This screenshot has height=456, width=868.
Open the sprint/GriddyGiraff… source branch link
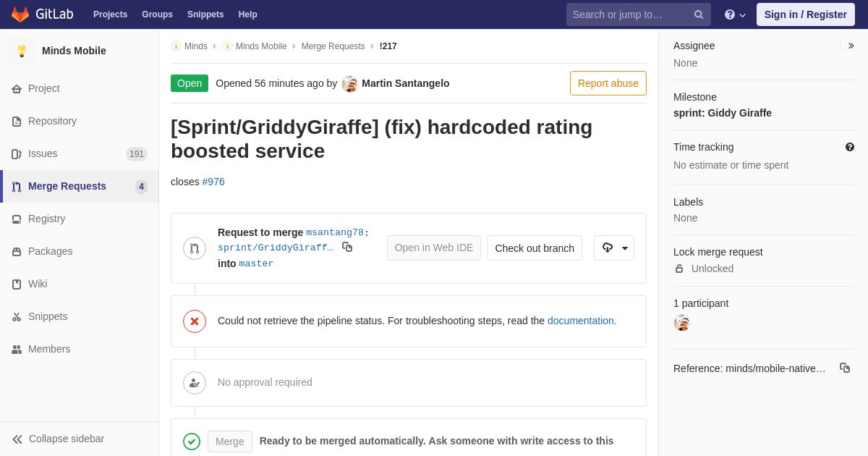(x=276, y=248)
